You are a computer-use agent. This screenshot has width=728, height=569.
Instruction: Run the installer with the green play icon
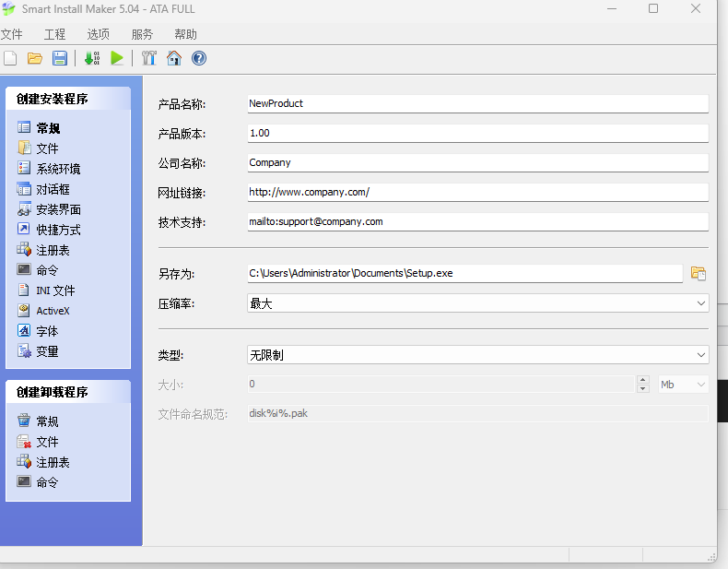117,58
